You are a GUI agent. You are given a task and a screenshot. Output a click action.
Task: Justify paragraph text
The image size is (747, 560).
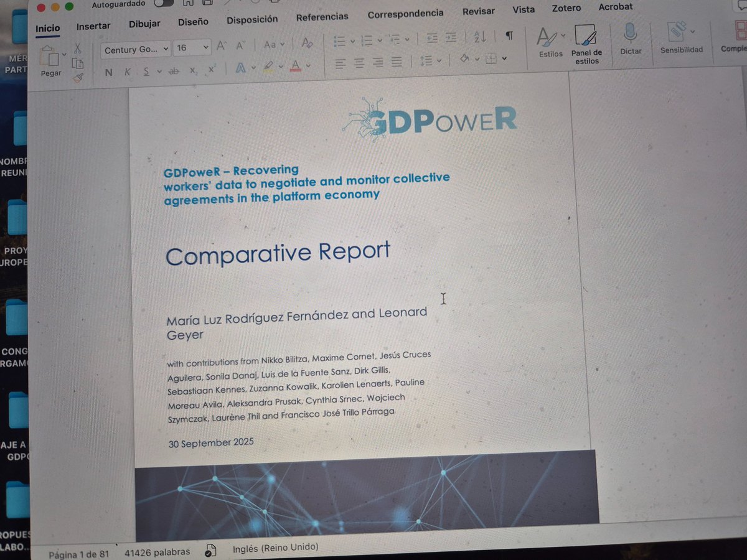click(x=397, y=62)
